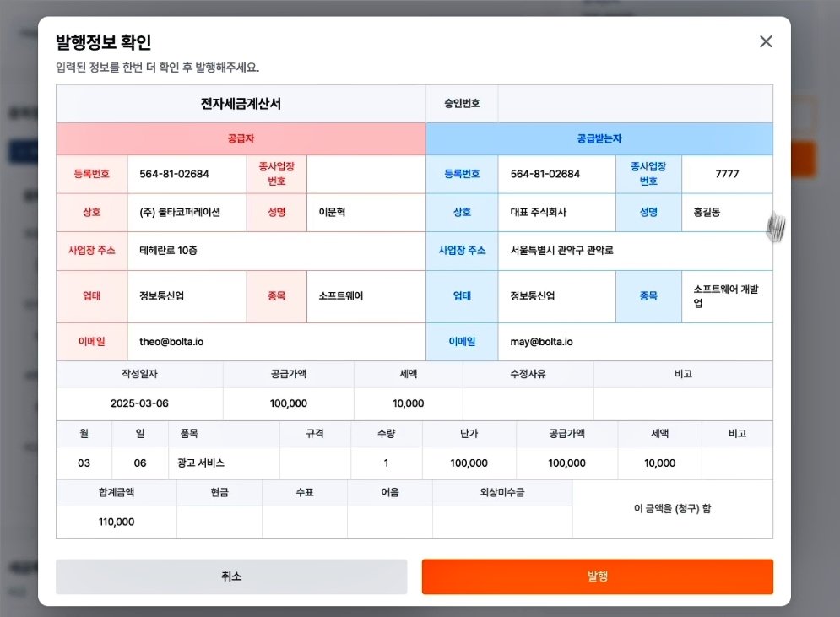Close the 발행정보 확인 dialog with X

pos(766,42)
